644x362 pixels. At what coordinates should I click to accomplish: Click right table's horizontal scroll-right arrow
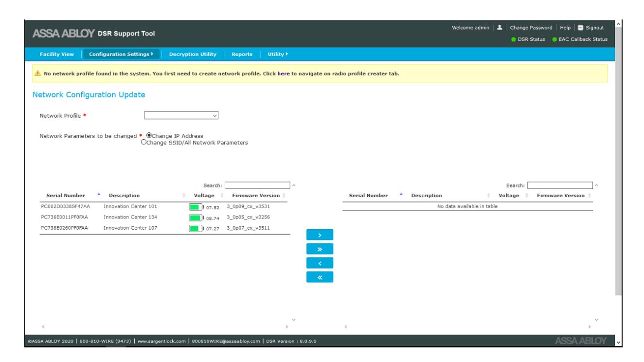pyautogui.click(x=590, y=326)
